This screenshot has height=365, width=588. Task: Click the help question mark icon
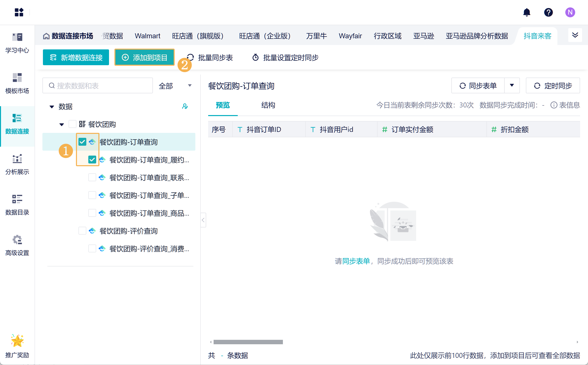pyautogui.click(x=548, y=12)
